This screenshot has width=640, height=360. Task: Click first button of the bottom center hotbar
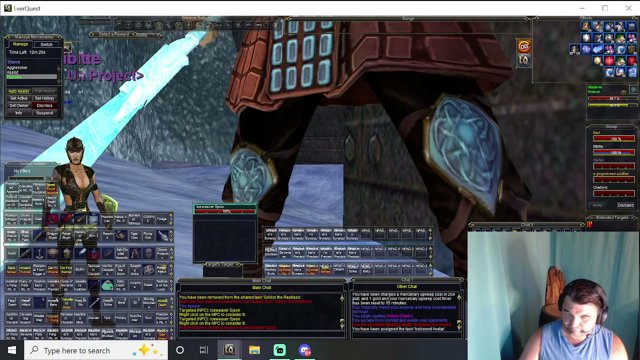coord(271,269)
